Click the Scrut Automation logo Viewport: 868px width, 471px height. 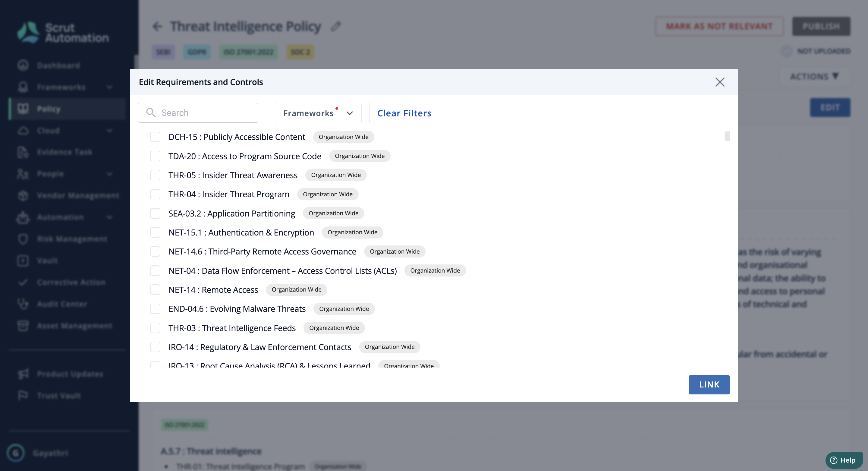tap(63, 32)
